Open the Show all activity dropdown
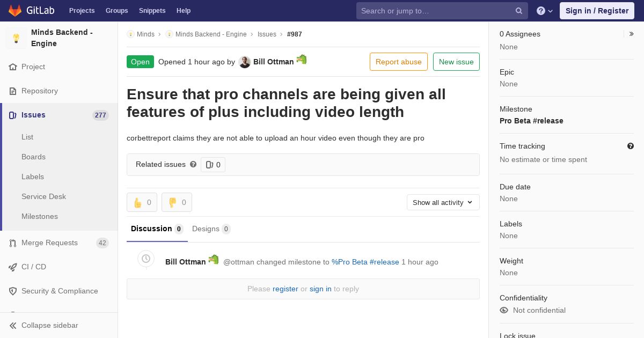Image resolution: width=644 pixels, height=338 pixels. tap(443, 202)
